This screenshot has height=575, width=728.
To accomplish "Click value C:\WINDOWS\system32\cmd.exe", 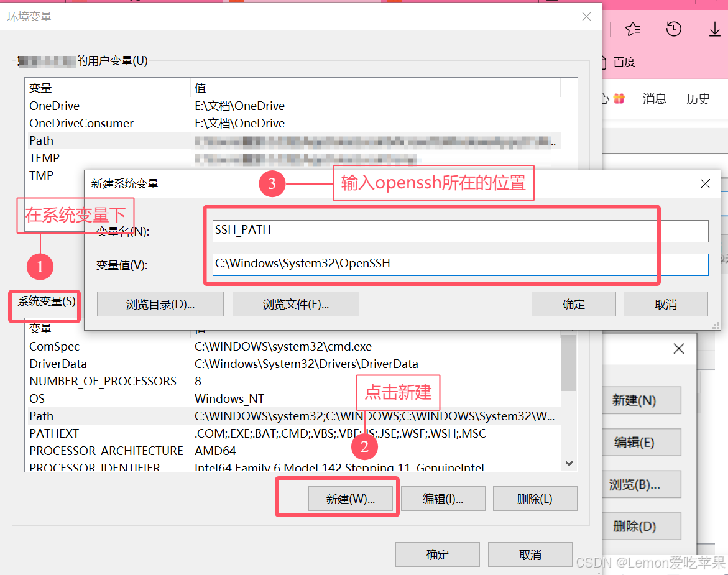I will point(283,347).
